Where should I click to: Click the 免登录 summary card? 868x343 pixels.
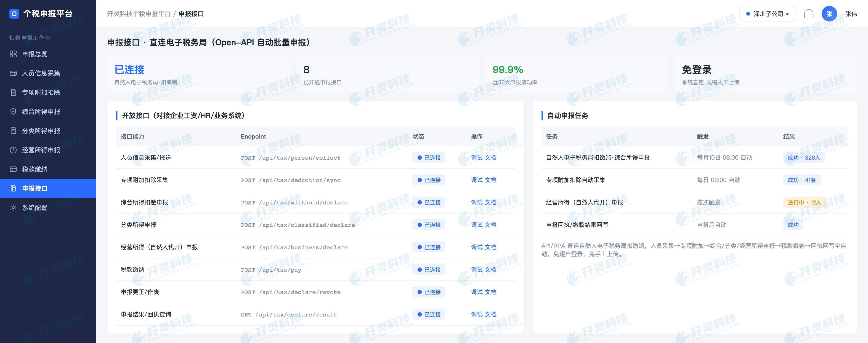[x=766, y=75]
